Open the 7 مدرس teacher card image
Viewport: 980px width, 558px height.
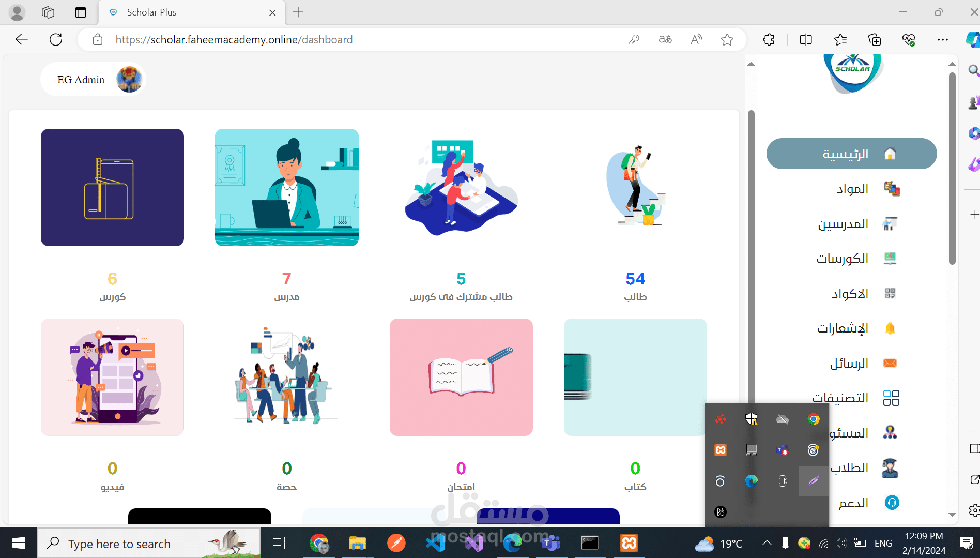(287, 187)
